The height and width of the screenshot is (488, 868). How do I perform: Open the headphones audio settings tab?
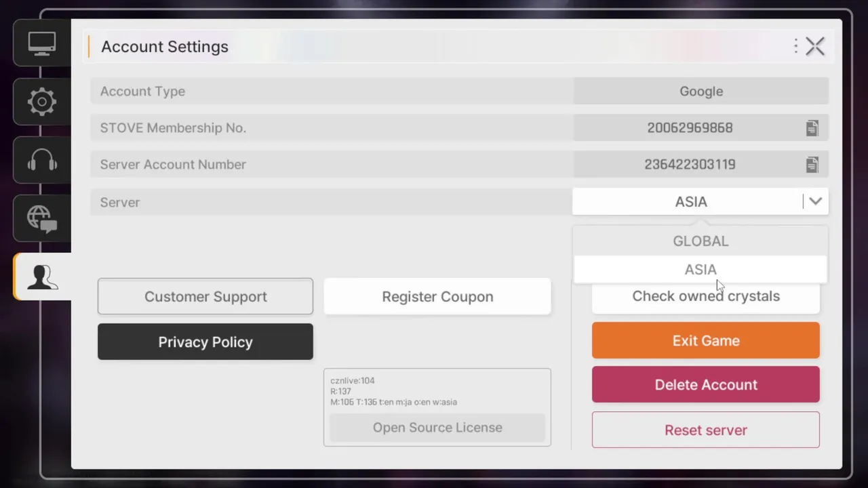[x=42, y=161]
